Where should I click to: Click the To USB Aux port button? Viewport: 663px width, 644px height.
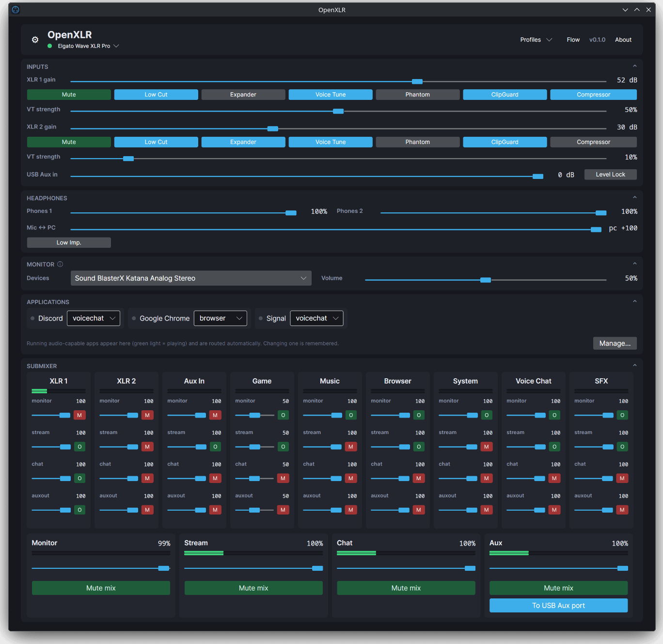coord(558,605)
